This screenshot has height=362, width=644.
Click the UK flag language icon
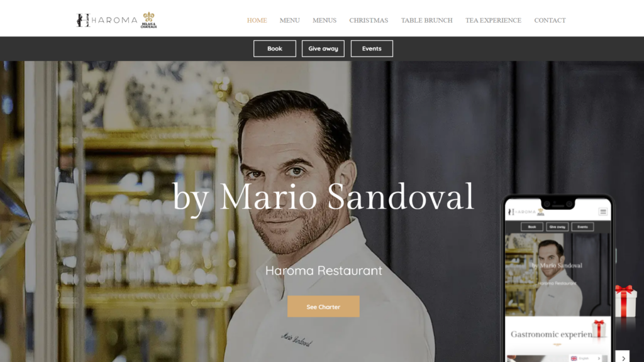click(574, 358)
